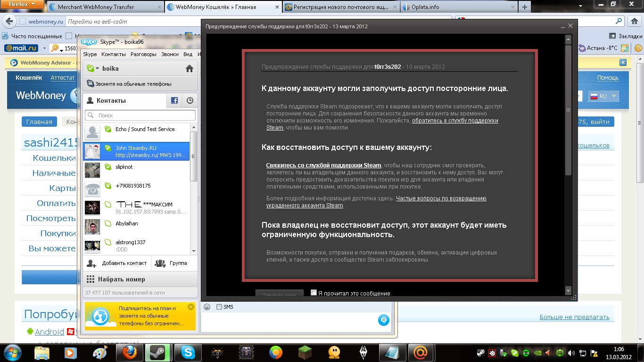Tick 'Я прочитал это сообщение' checkbox
Screen dimensions: 644x362
point(314,293)
